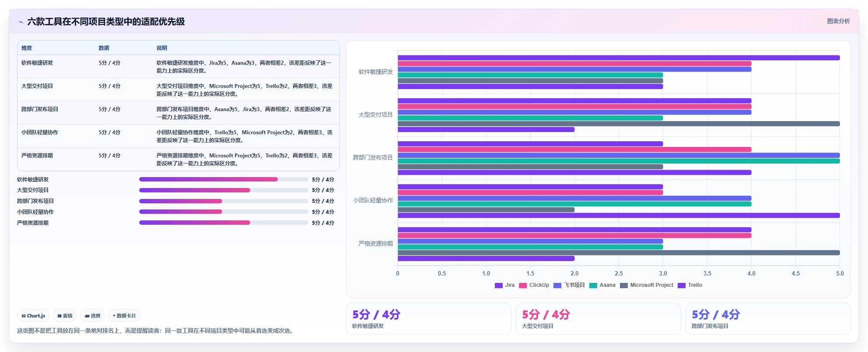Select the 数据卡片 tag chip
The height and width of the screenshot is (352, 868).
pyautogui.click(x=124, y=316)
